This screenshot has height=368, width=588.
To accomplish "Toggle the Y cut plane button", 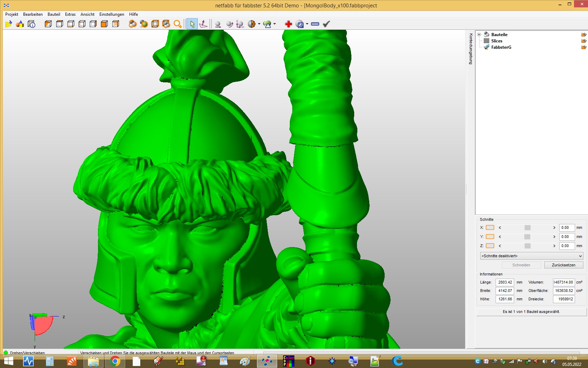I will point(490,237).
